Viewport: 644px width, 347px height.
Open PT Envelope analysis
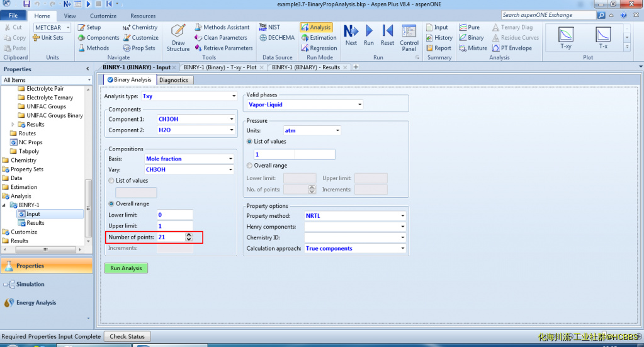pos(512,48)
